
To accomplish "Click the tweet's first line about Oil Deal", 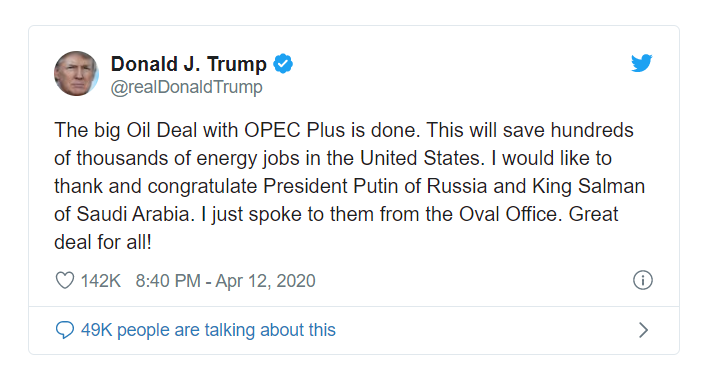I will pos(344,130).
